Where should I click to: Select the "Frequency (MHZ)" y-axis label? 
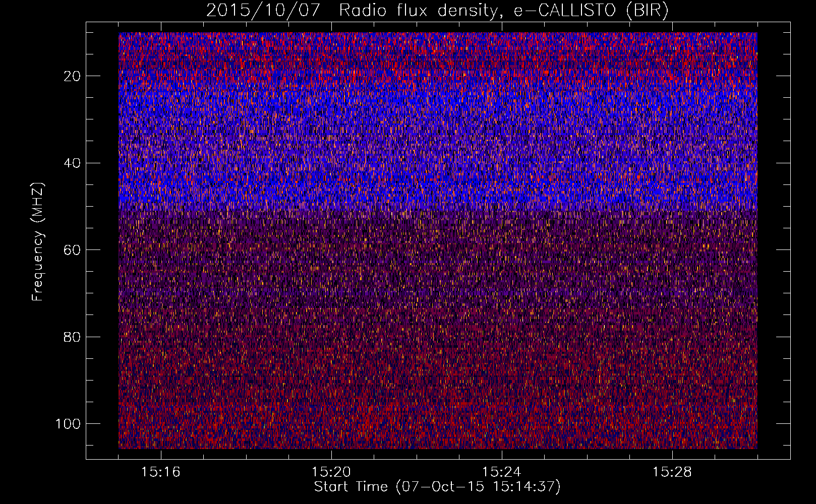click(38, 242)
